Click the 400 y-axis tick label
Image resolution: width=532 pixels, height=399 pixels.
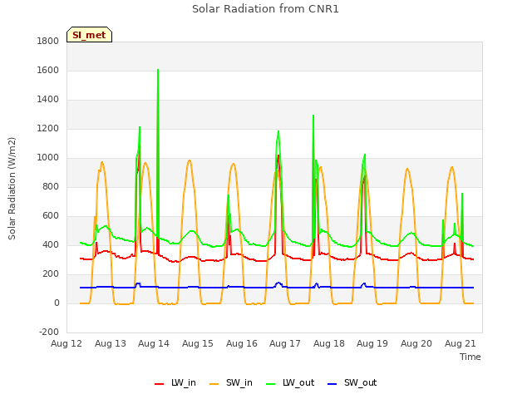pos(51,244)
